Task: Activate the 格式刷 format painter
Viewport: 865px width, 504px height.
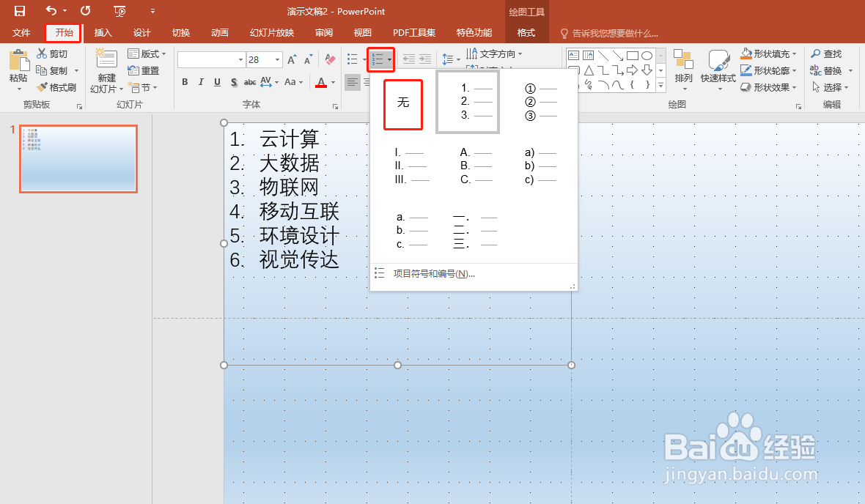Action: click(56, 87)
